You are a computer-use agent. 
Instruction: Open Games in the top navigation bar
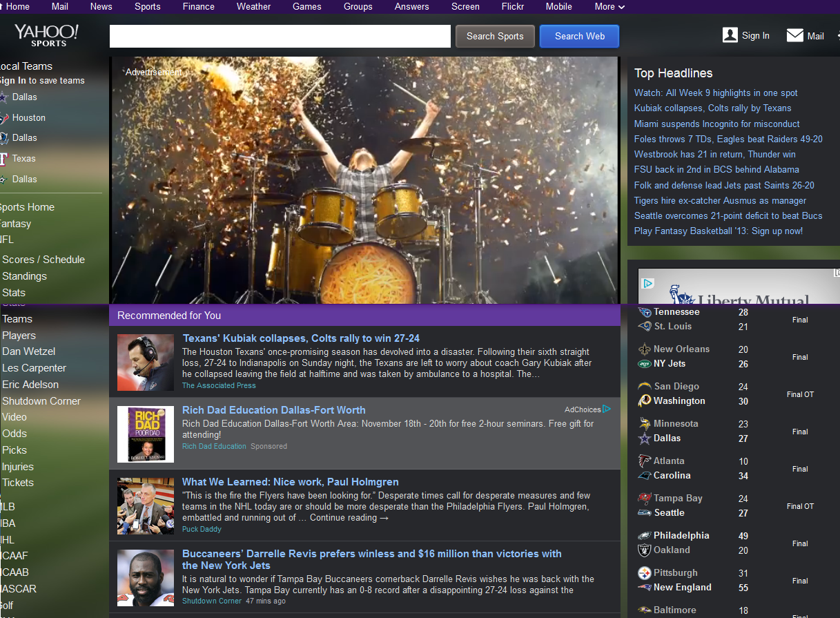[307, 6]
